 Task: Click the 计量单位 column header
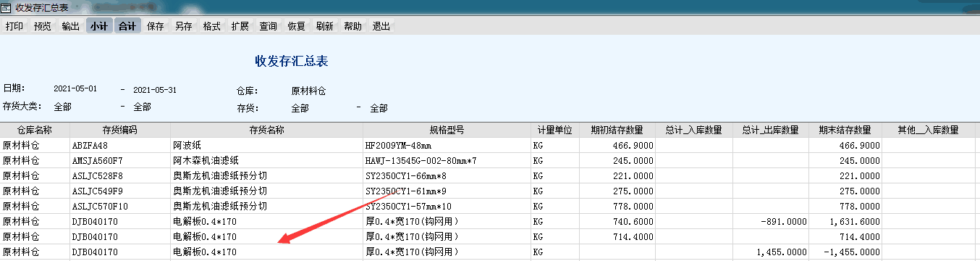pos(555,130)
